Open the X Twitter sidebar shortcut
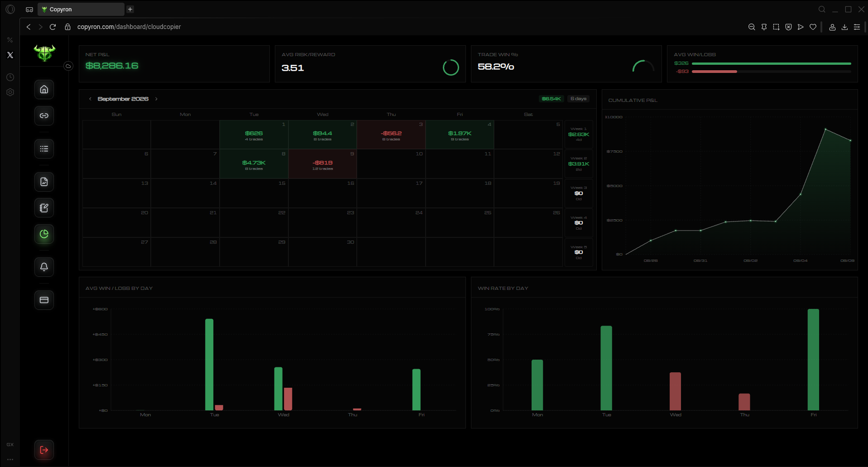Screen dimensions: 868x467 coord(10,55)
